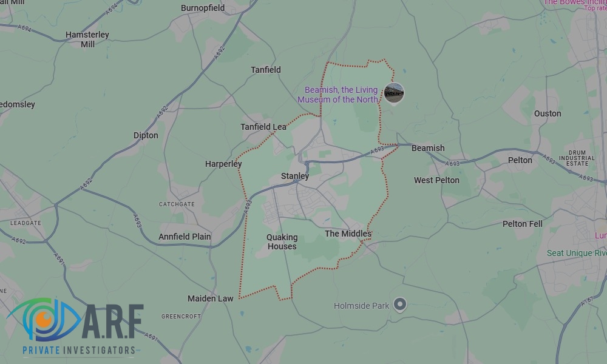This screenshot has width=607, height=364.
Task: Select the Pelton Fell label
Action: click(x=523, y=224)
